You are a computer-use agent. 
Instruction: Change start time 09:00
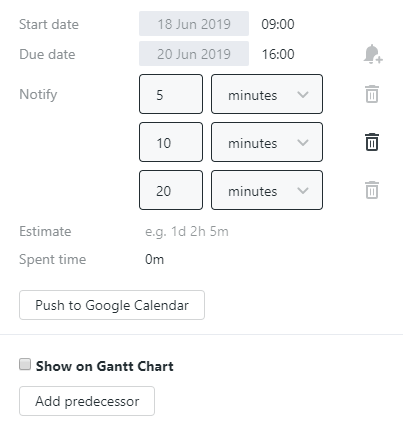click(278, 24)
